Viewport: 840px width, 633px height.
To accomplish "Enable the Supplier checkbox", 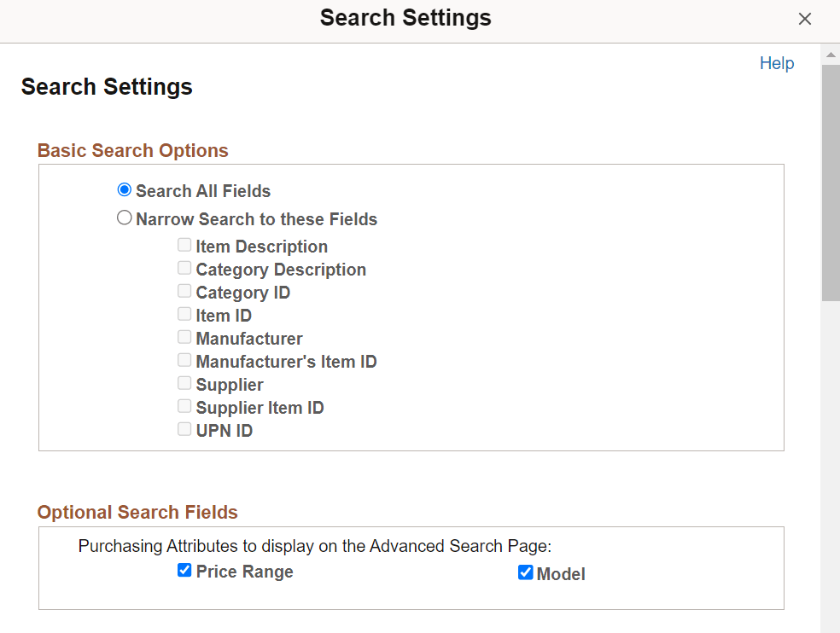I will (x=184, y=382).
